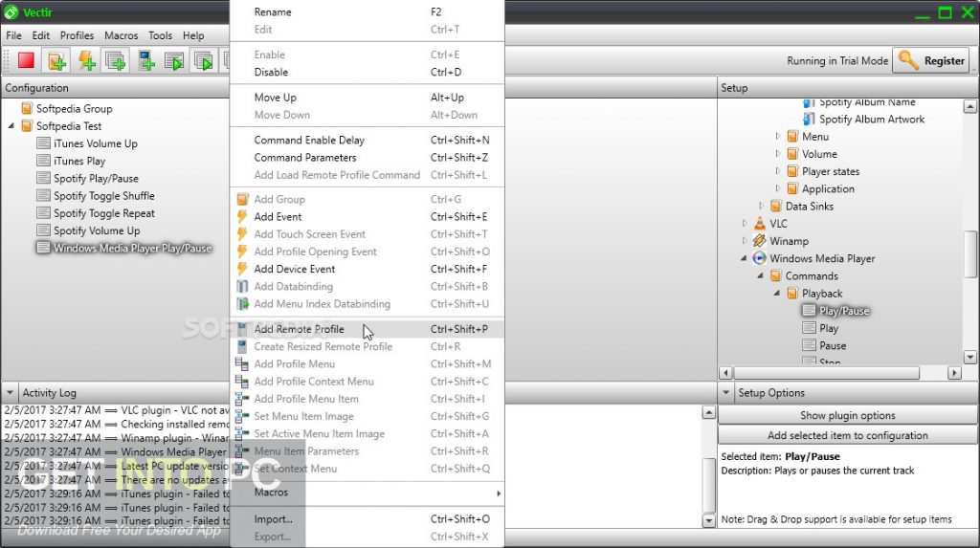The height and width of the screenshot is (548, 980).
Task: Select Command Parameters menu entry
Action: [367, 158]
